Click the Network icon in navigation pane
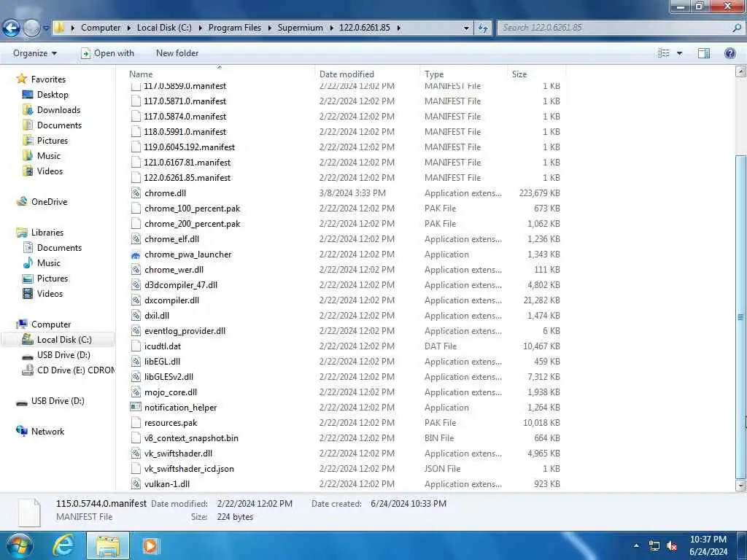Viewport: 747px width, 560px height. 21,431
